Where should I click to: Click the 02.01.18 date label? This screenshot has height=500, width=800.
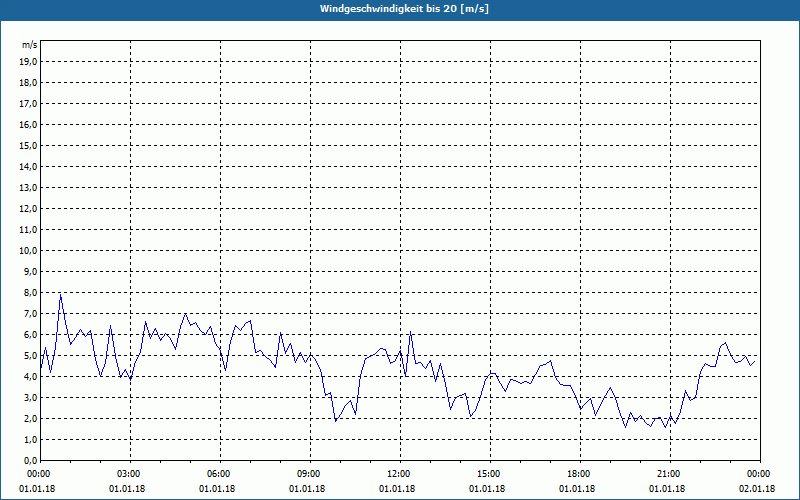757,488
